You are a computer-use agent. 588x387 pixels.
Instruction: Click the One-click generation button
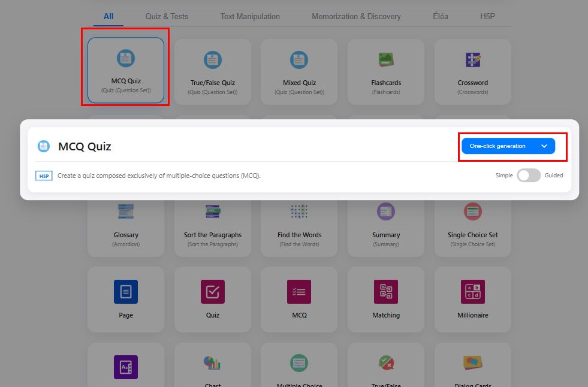click(x=497, y=146)
